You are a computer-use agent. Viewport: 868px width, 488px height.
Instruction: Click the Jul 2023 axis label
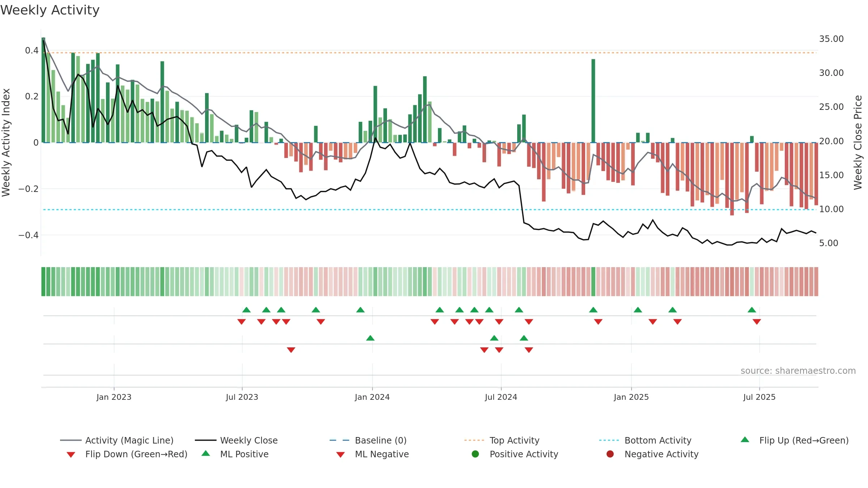pos(242,397)
